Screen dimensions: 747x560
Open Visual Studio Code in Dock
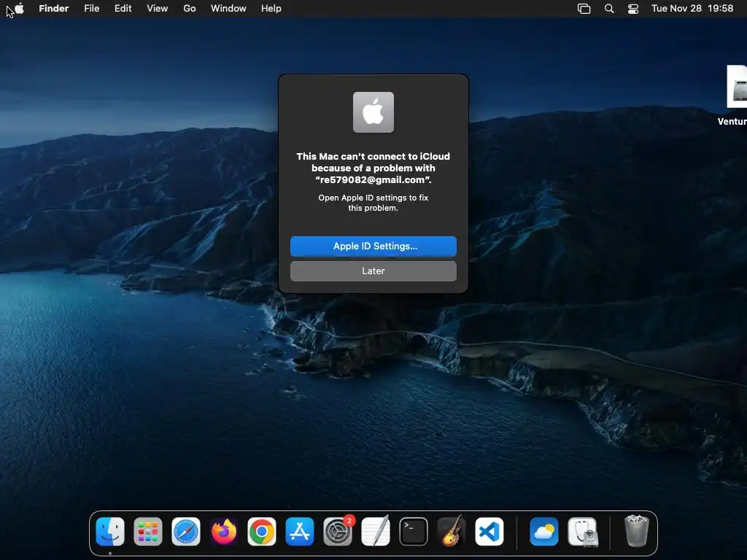489,531
